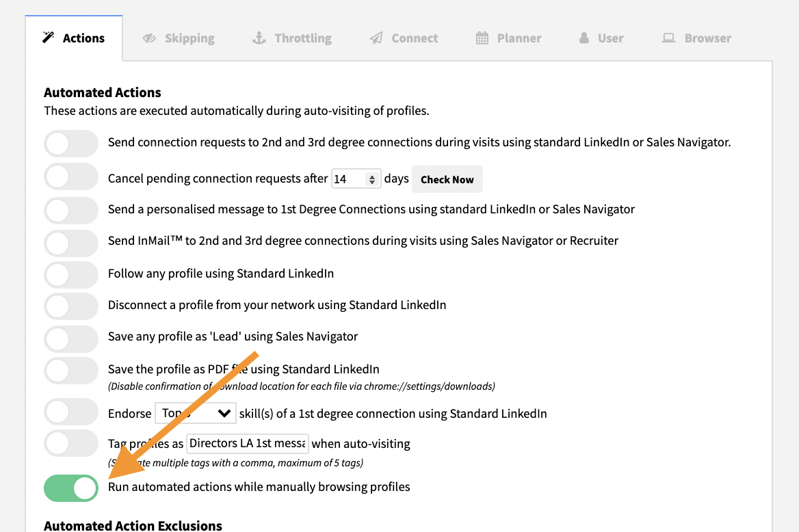
Task: Click the paper plane Connect icon
Action: point(376,38)
